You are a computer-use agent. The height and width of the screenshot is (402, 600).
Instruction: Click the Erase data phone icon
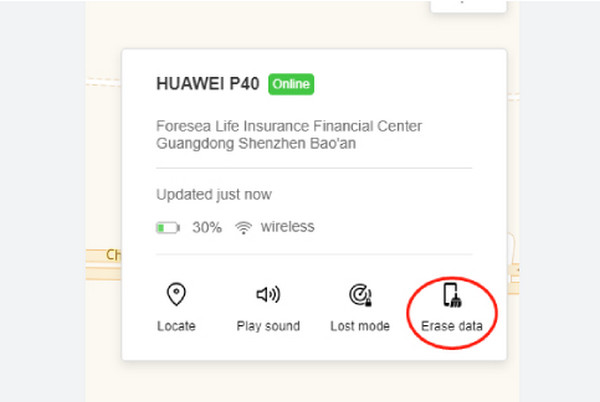[x=451, y=295]
